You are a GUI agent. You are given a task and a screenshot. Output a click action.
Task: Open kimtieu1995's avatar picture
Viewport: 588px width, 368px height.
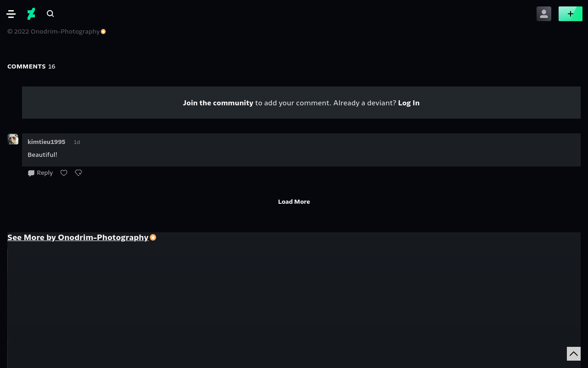(x=13, y=139)
